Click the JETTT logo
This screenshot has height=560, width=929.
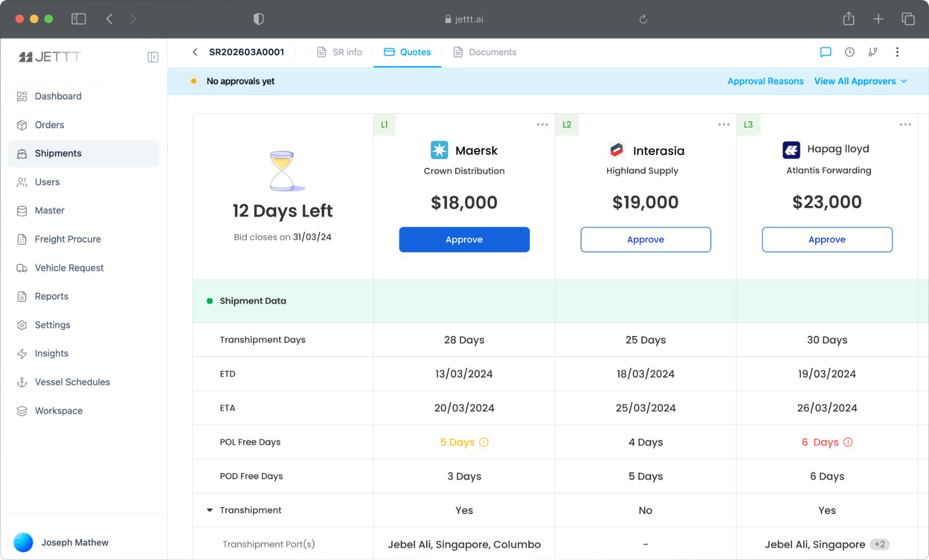coord(50,57)
